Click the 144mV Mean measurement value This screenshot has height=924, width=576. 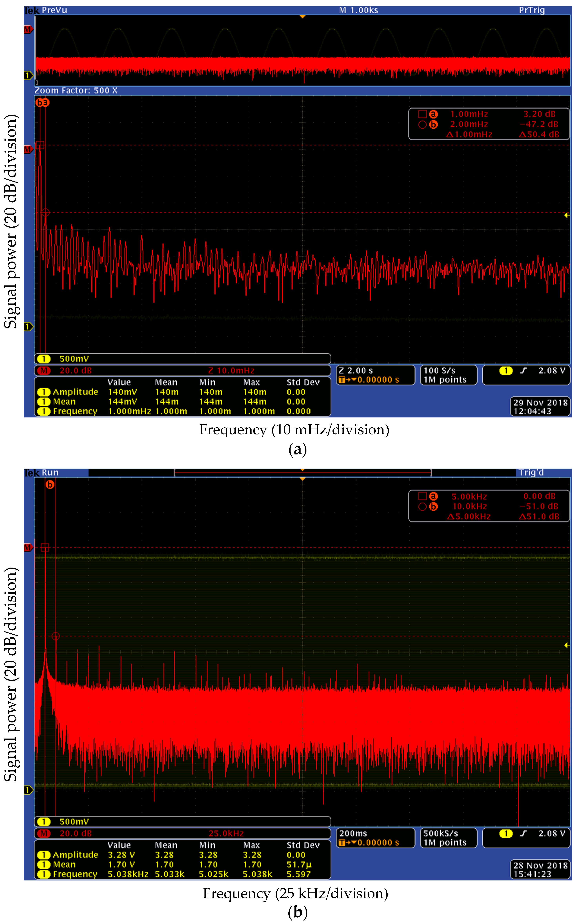[123, 402]
